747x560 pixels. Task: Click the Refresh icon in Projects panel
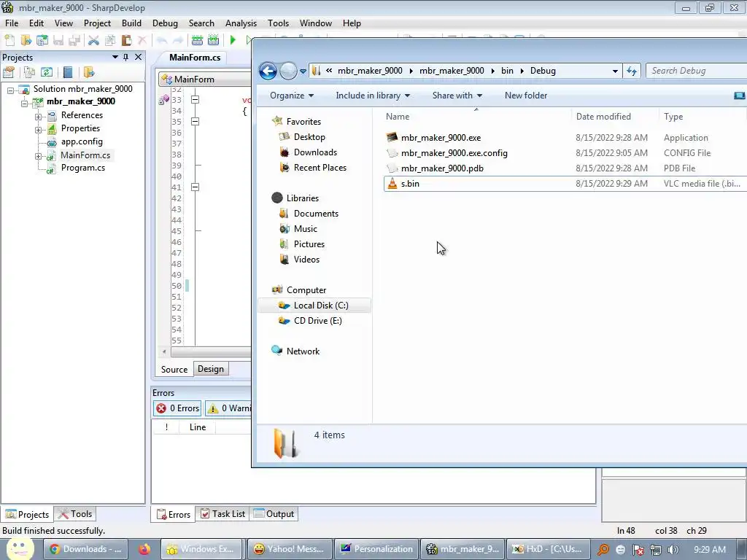coord(47,72)
